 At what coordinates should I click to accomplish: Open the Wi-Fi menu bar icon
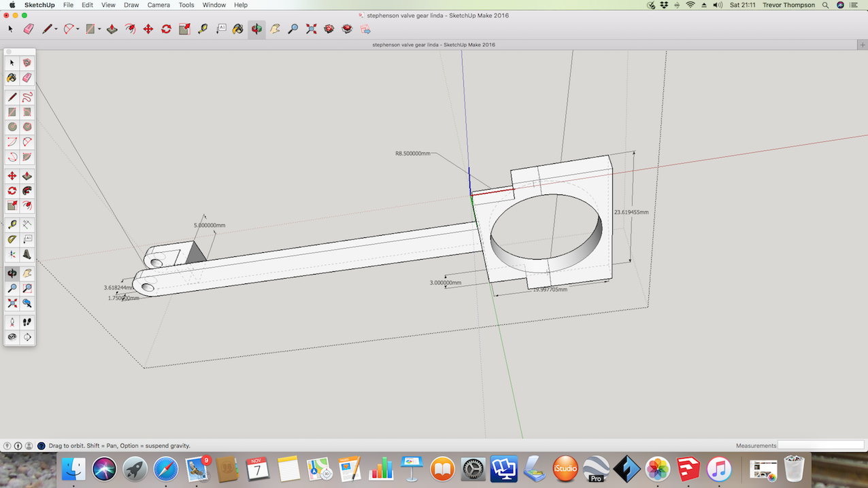point(690,5)
